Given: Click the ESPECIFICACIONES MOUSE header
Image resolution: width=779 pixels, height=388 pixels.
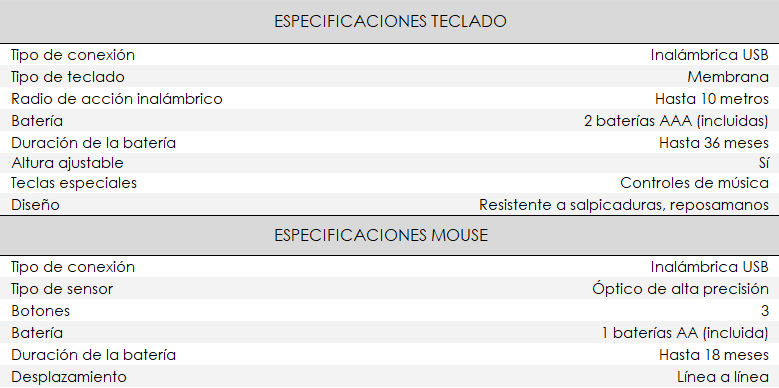Looking at the screenshot, I should [x=381, y=235].
